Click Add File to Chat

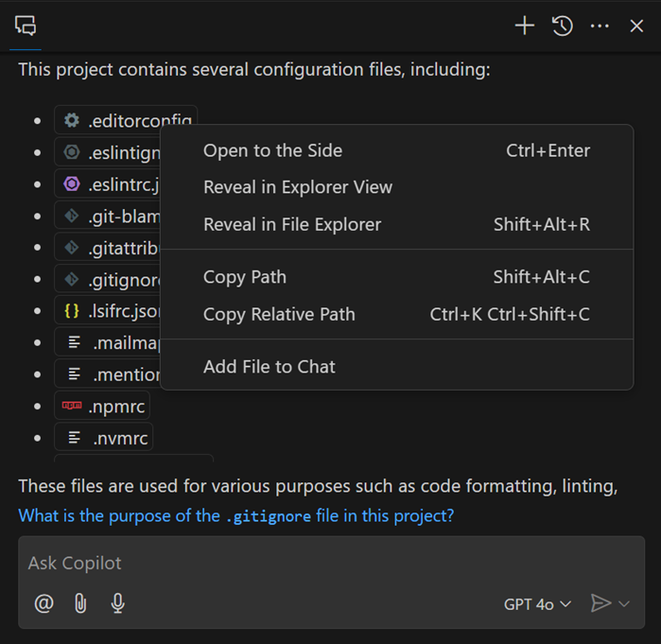coord(269,367)
